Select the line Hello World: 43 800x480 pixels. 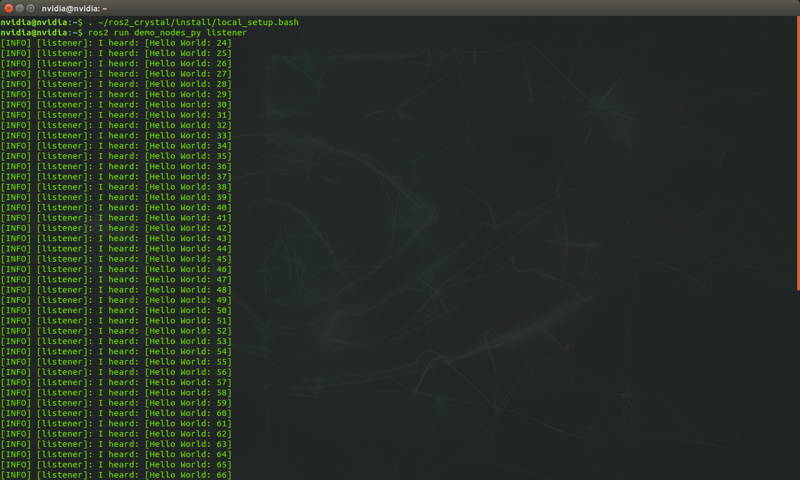point(116,238)
